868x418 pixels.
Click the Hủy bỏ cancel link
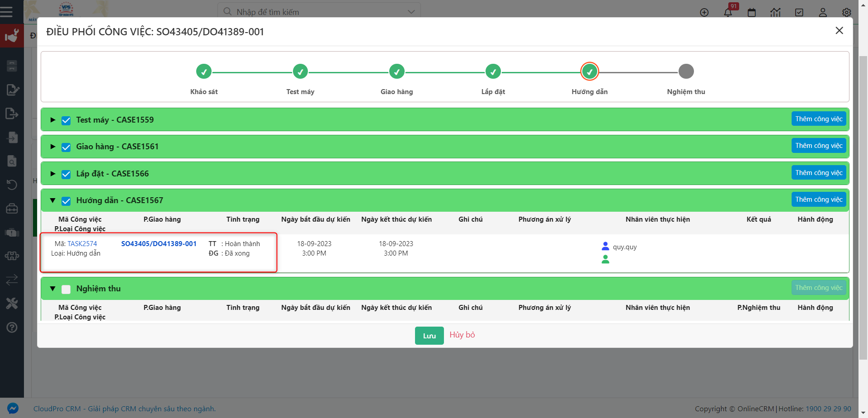coord(462,335)
